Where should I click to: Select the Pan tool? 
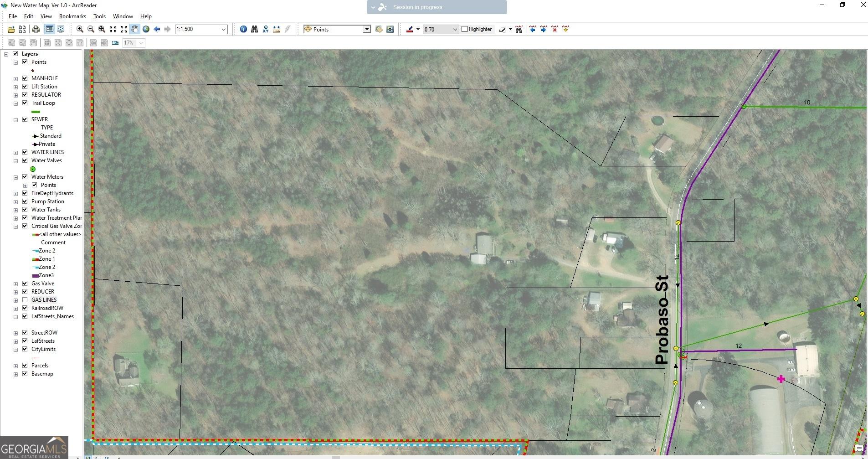coord(135,29)
